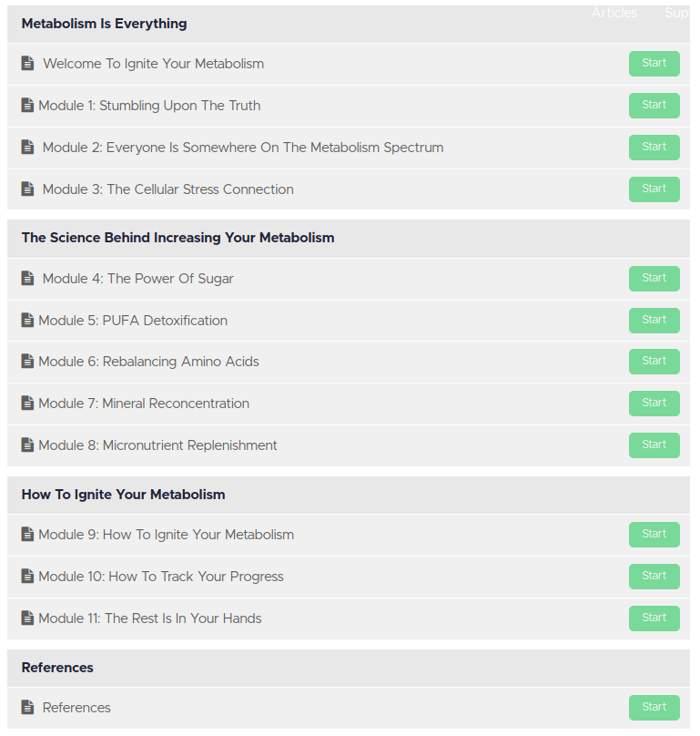Click document icon beside Module 5 PUFA Detoxification
This screenshot has height=736, width=700.
27,321
